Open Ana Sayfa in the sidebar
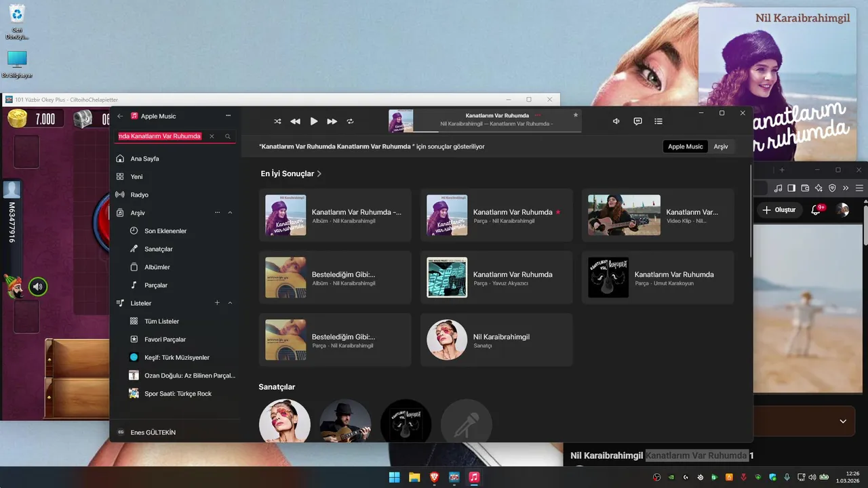Viewport: 868px width, 488px height. point(176,159)
